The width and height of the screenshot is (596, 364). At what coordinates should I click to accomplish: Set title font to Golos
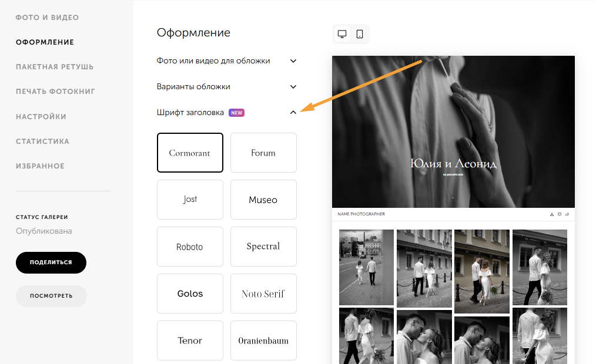pos(190,294)
